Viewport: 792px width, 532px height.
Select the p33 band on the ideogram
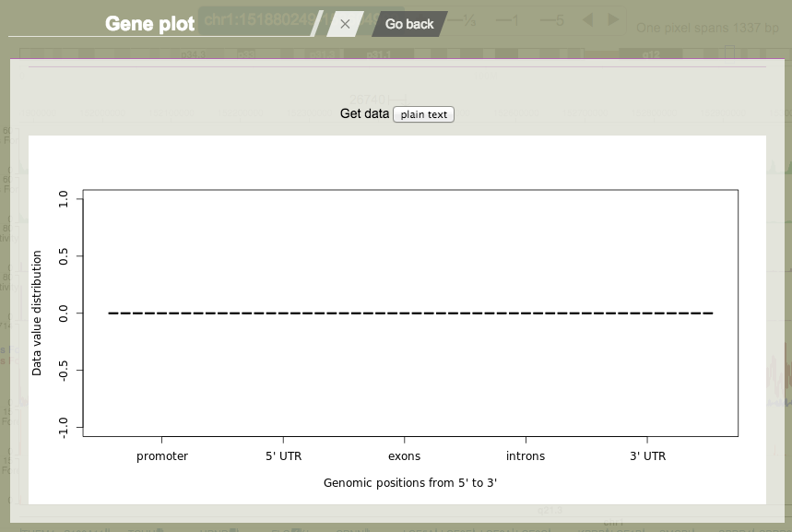point(246,53)
